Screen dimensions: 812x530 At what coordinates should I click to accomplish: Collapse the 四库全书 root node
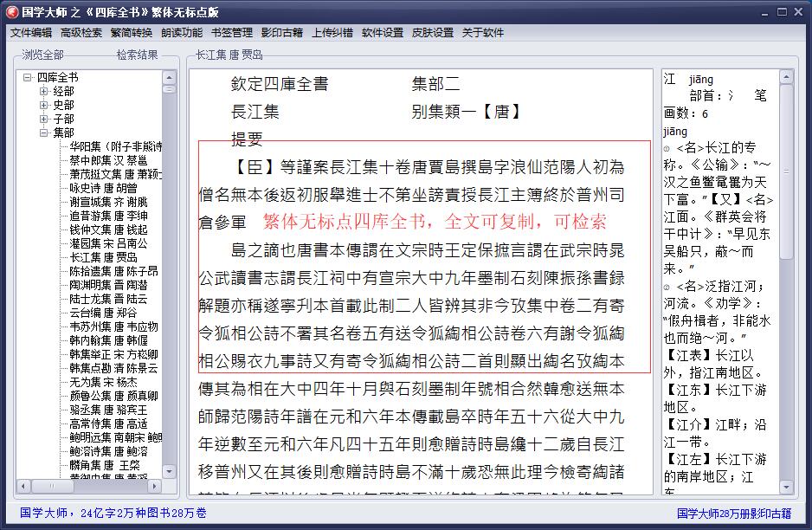coord(28,77)
